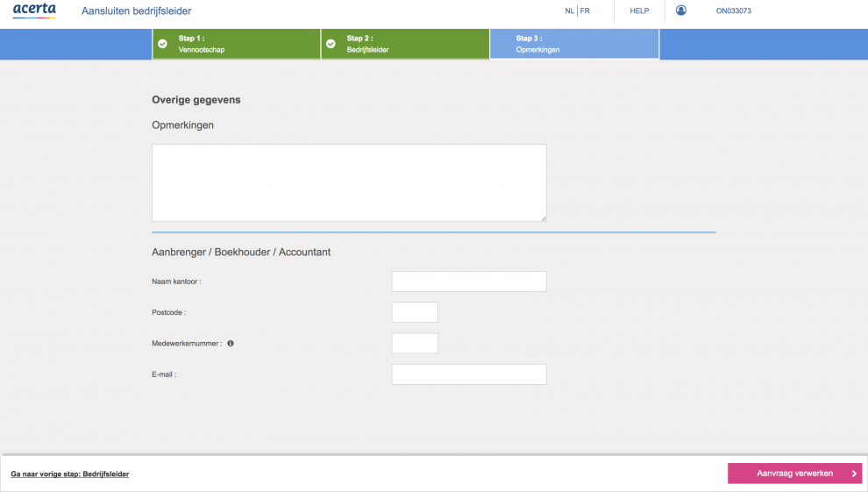Screen dimensions: 868x492
Task: Click the E-mail input field
Action: pos(469,374)
